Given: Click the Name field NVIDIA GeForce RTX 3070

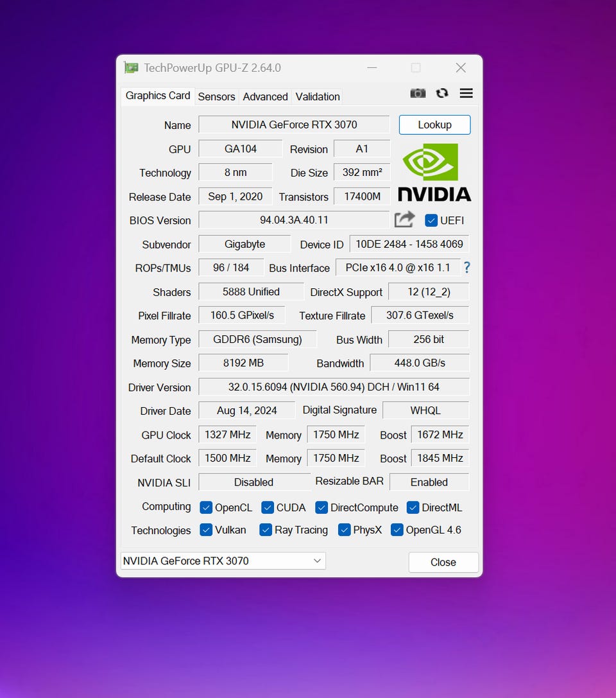Looking at the screenshot, I should (294, 125).
